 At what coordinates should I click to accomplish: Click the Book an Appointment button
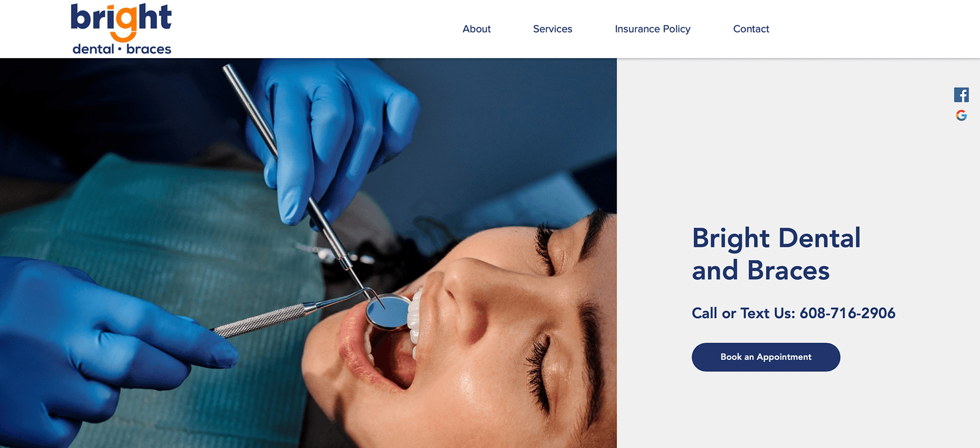click(766, 357)
